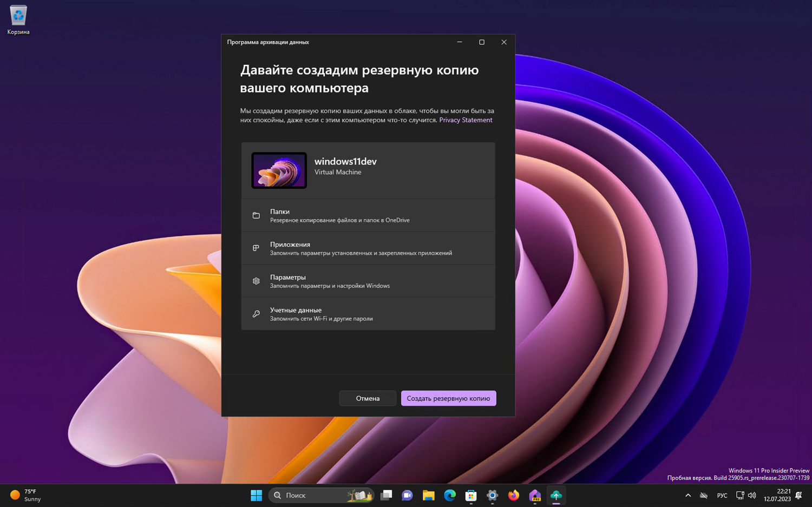812x507 pixels.
Task: Click the Отмена button
Action: 368,398
